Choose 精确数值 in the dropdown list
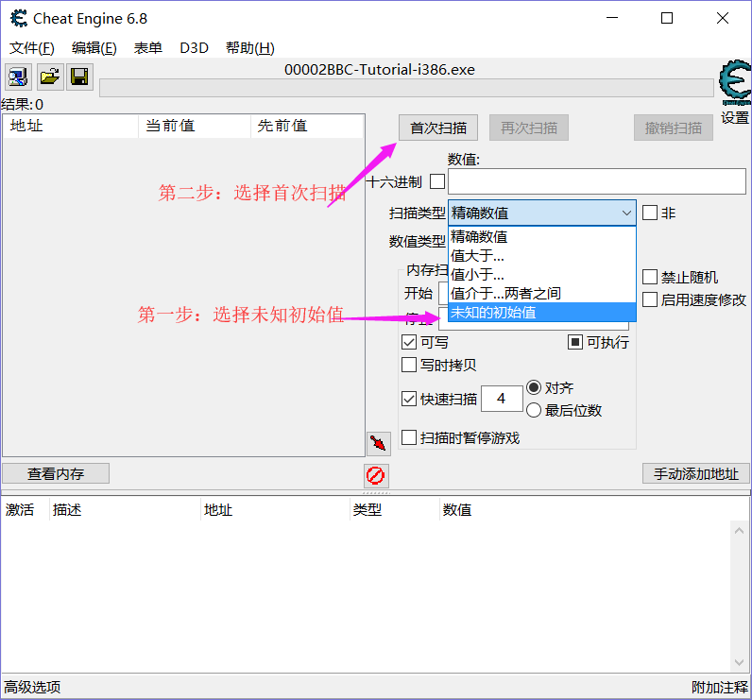This screenshot has width=752, height=700. pos(542,236)
